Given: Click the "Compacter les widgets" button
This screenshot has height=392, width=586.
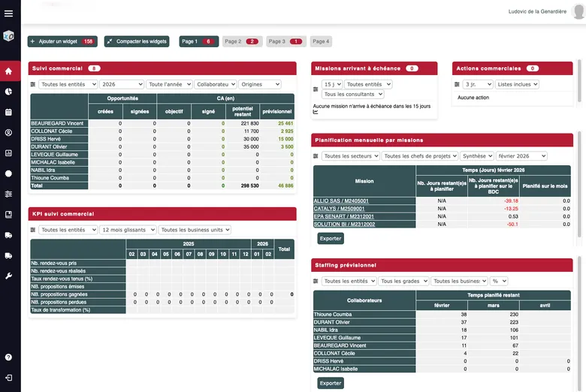Looking at the screenshot, I should tap(137, 41).
